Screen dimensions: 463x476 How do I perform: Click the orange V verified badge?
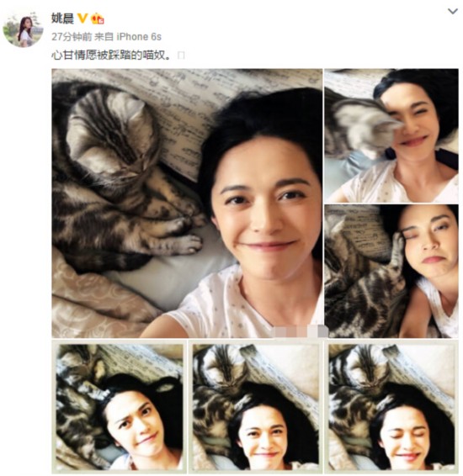coord(82,19)
